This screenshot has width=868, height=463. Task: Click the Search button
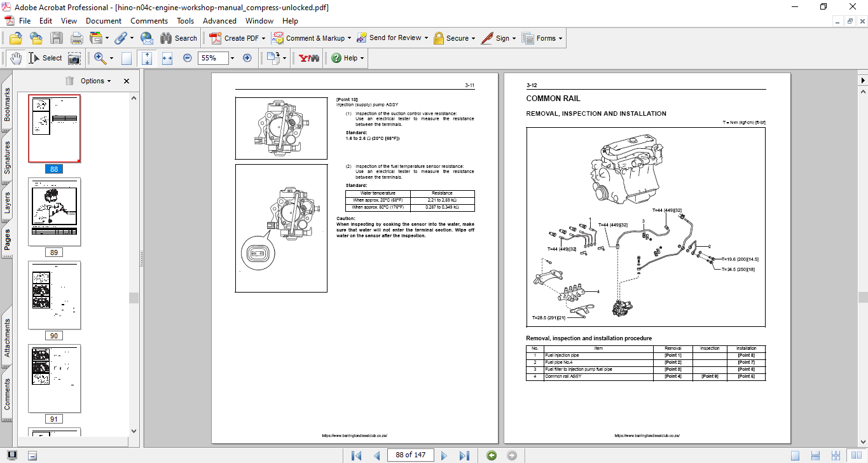[x=179, y=38]
